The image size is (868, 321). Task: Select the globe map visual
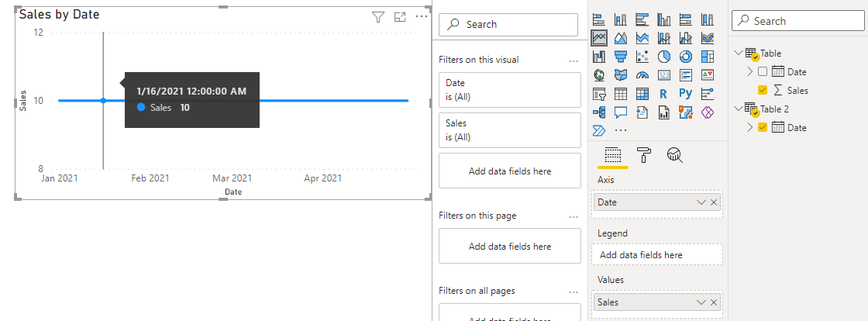click(x=598, y=74)
